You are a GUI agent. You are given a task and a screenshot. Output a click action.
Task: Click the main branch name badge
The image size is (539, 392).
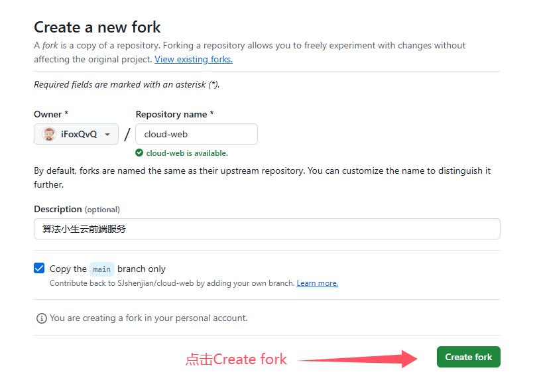pos(101,269)
